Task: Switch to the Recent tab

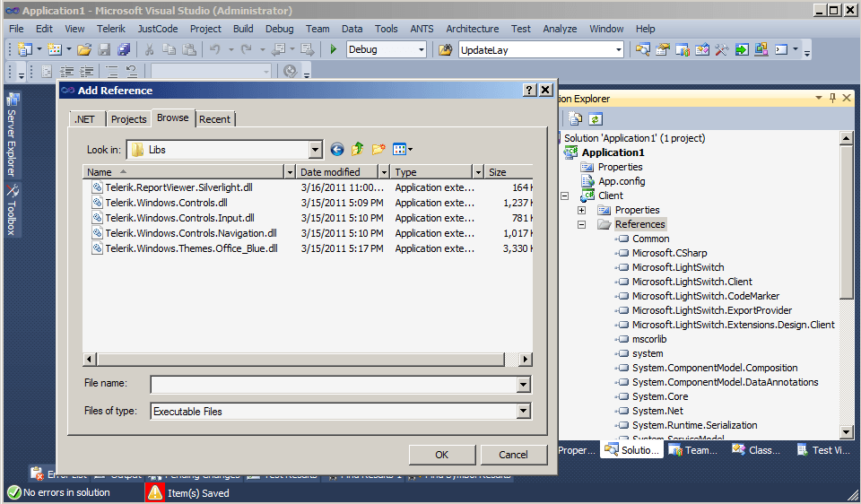Action: point(214,119)
